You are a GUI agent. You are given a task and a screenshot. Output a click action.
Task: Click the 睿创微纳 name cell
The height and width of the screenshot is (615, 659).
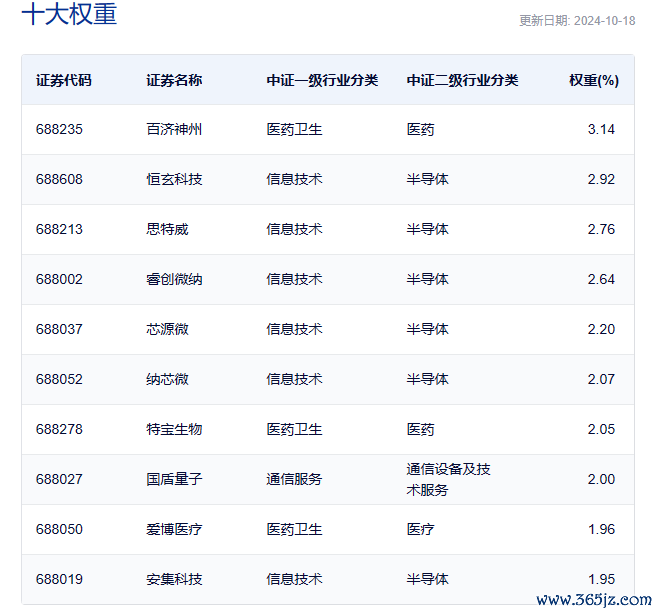point(174,279)
